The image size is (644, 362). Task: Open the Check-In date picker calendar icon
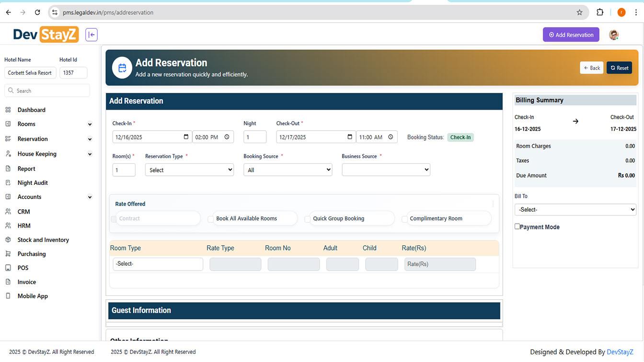click(186, 136)
